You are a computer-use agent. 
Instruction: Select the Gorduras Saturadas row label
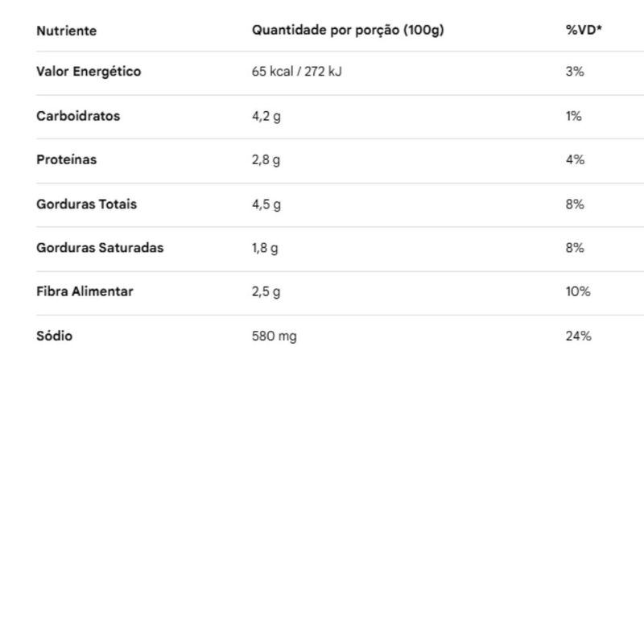tap(100, 247)
